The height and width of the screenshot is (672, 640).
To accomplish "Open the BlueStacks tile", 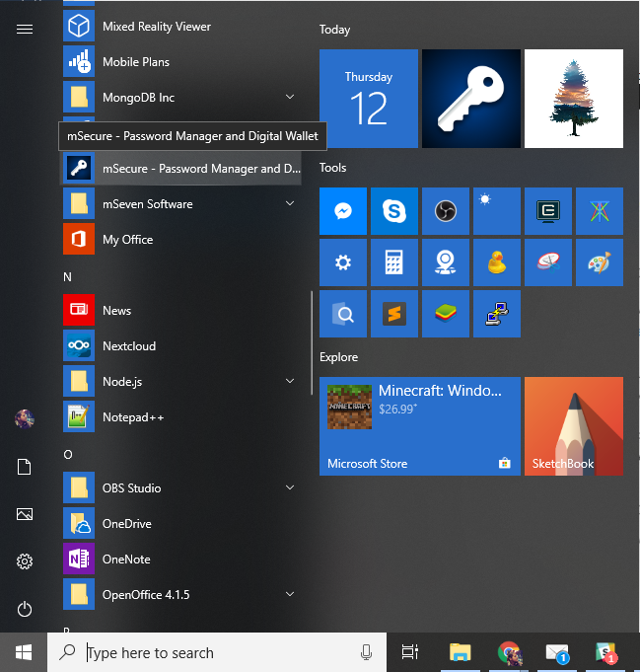I will coord(446,314).
